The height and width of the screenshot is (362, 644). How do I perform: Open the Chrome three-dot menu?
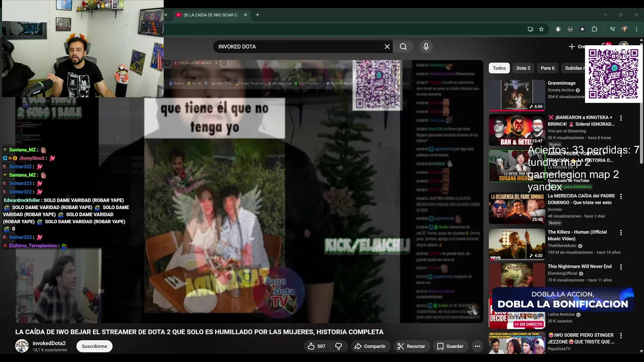[x=636, y=29]
